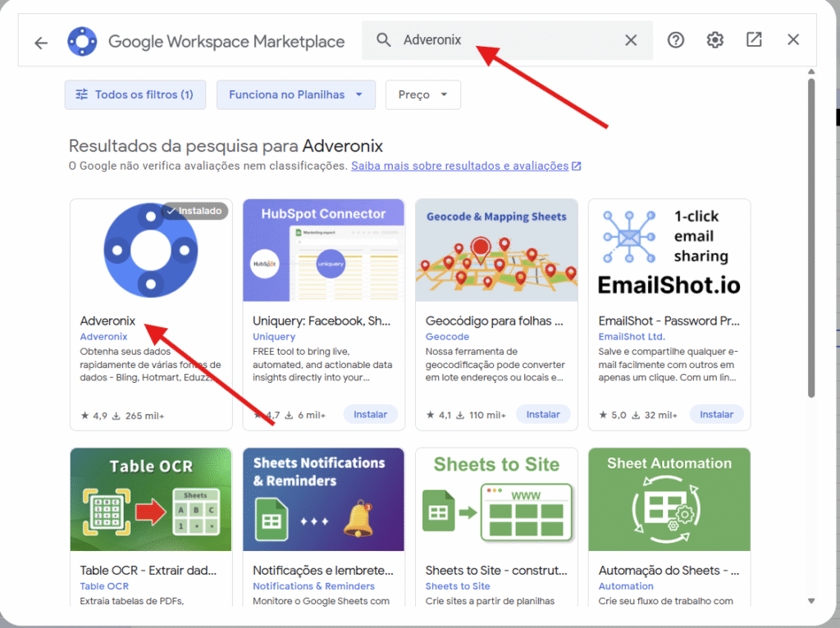Open the Marketplace in a new window
Image resolution: width=840 pixels, height=628 pixels.
(754, 39)
